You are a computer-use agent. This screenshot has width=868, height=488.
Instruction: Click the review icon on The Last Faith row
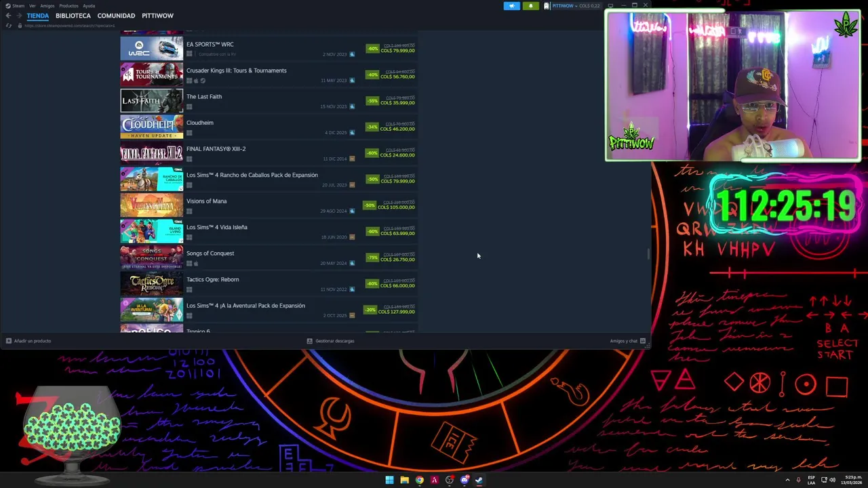pyautogui.click(x=352, y=106)
